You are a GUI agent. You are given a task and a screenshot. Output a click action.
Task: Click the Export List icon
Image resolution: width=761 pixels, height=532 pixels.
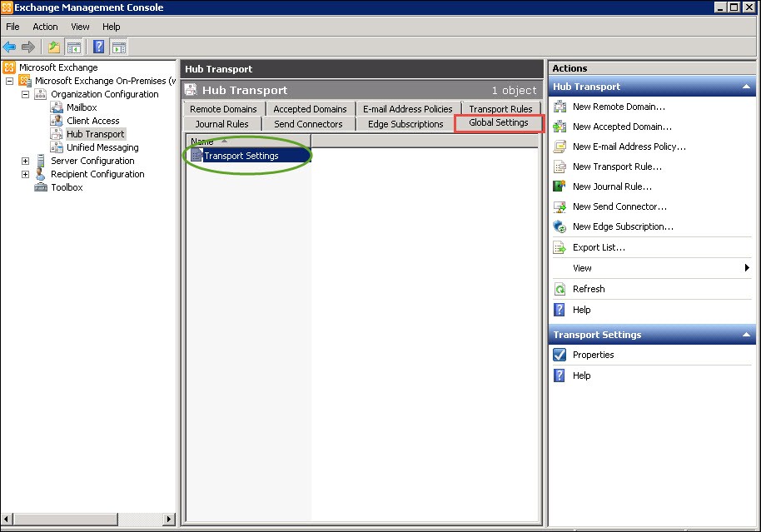(560, 247)
